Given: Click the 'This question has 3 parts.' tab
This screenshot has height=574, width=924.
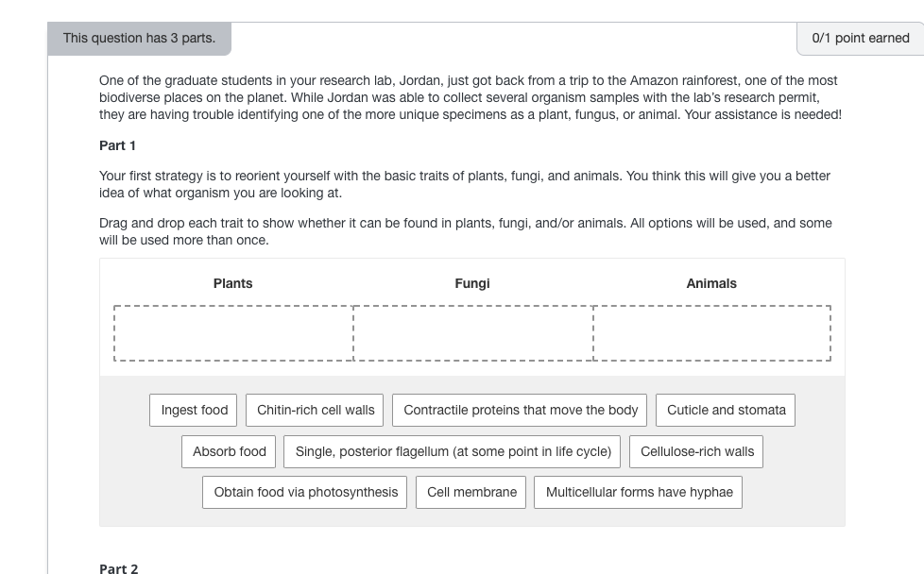Looking at the screenshot, I should coord(139,39).
